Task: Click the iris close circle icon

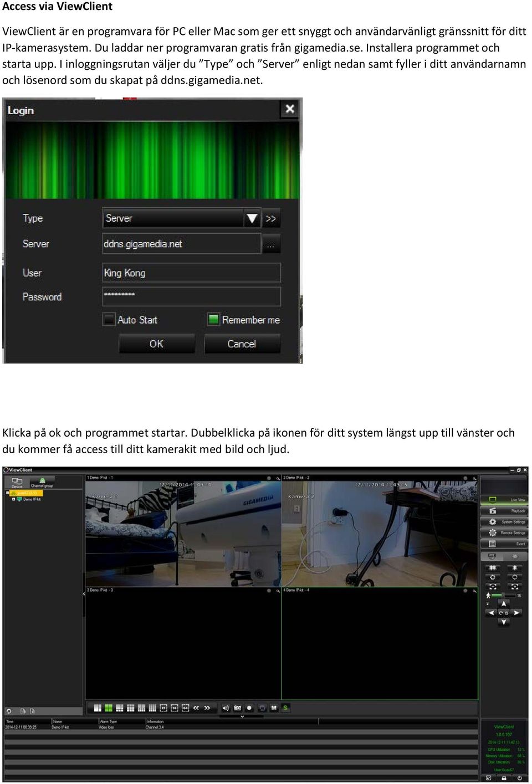Action: click(x=493, y=577)
